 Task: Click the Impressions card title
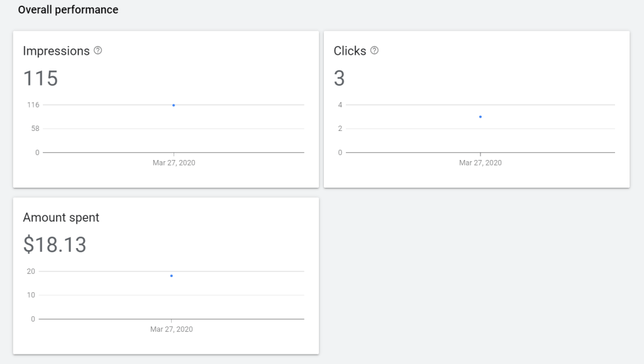[56, 51]
